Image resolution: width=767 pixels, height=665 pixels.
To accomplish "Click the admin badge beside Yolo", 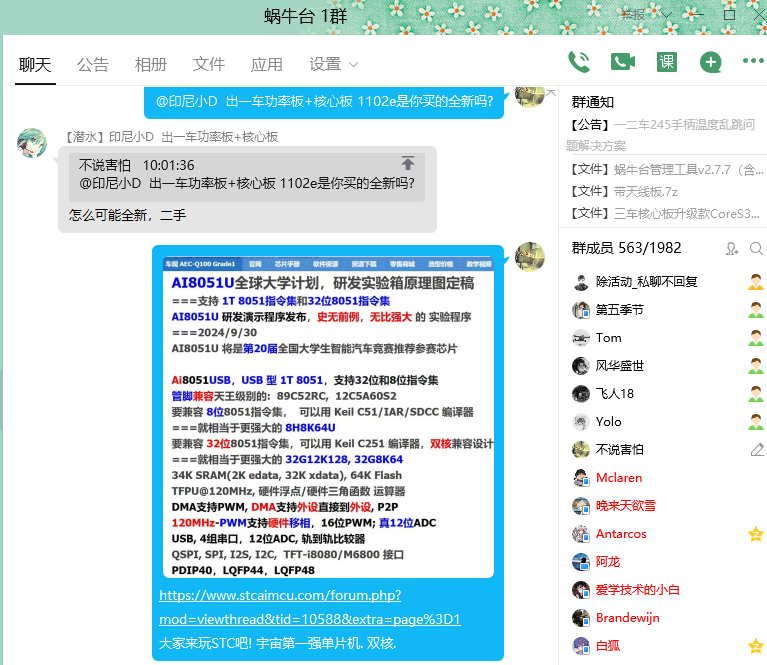I will [x=756, y=422].
